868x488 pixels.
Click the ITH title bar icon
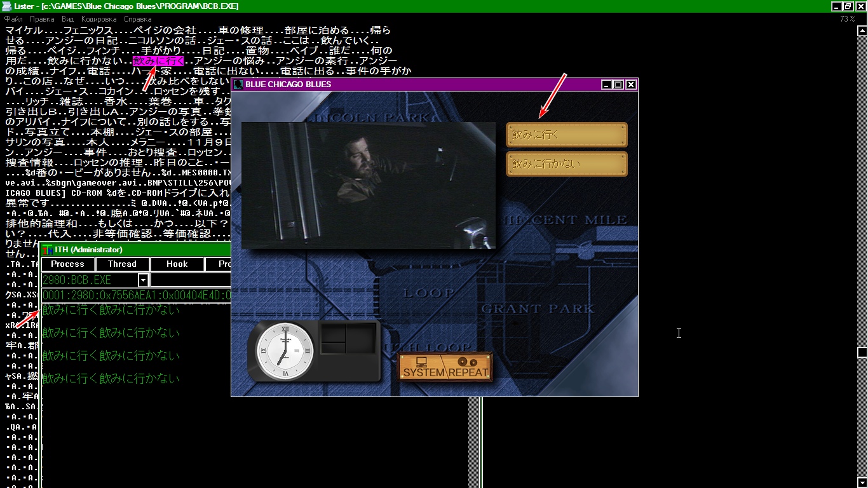coord(47,250)
